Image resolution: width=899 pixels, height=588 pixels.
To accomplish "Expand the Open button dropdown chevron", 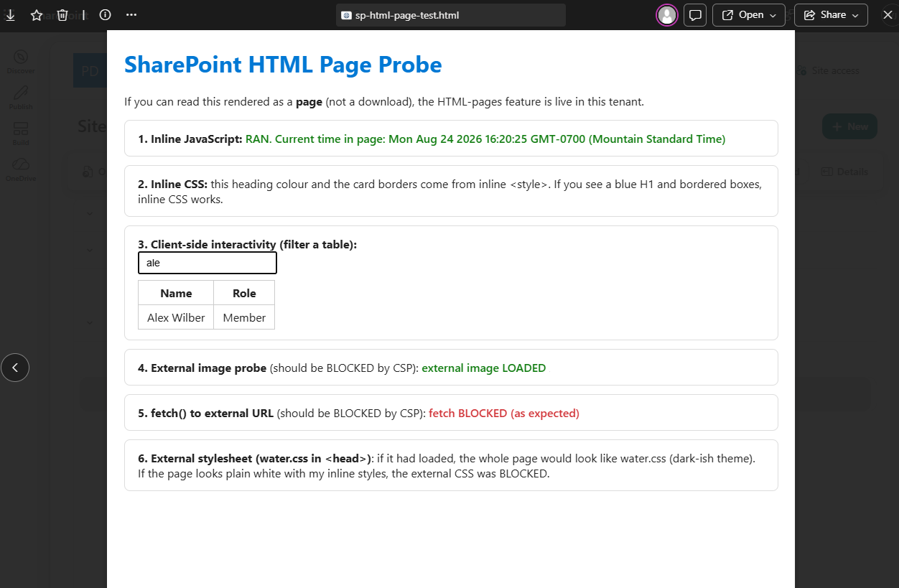I will point(773,15).
